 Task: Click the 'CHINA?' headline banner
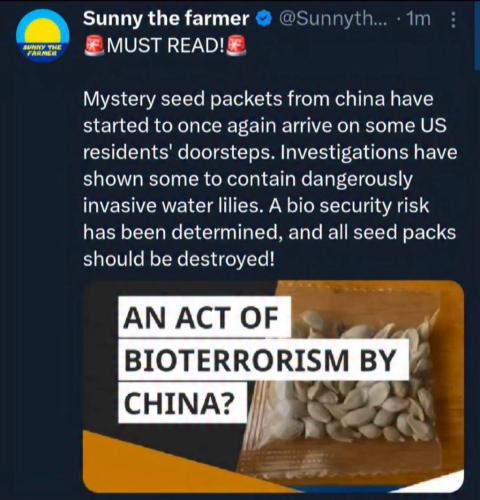coord(182,403)
